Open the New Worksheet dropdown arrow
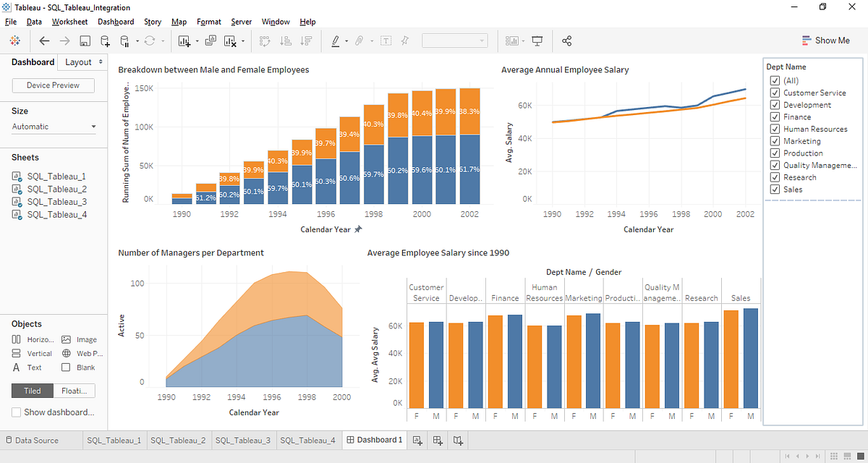The height and width of the screenshot is (463, 868). [196, 41]
